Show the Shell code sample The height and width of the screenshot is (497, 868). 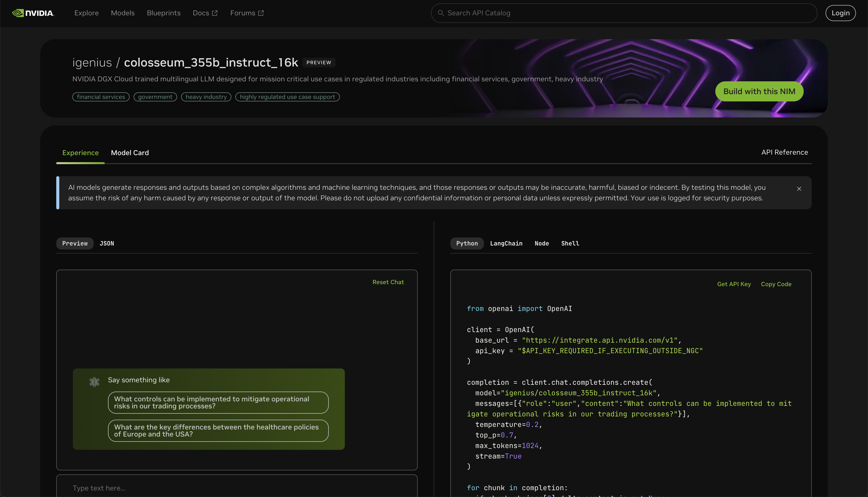point(570,243)
